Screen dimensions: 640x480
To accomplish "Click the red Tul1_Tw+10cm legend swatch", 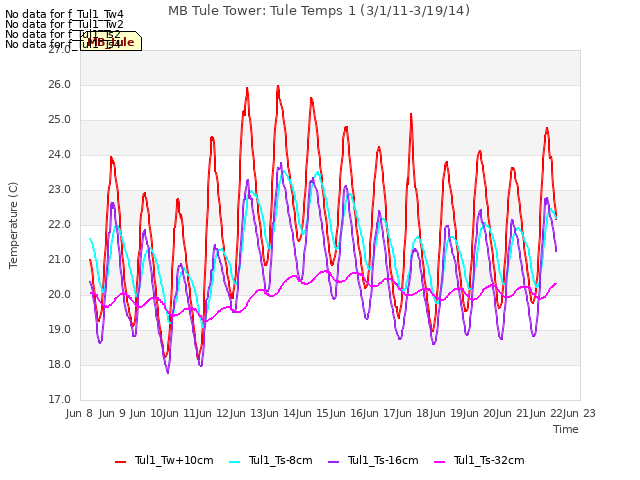I will [x=121, y=462].
